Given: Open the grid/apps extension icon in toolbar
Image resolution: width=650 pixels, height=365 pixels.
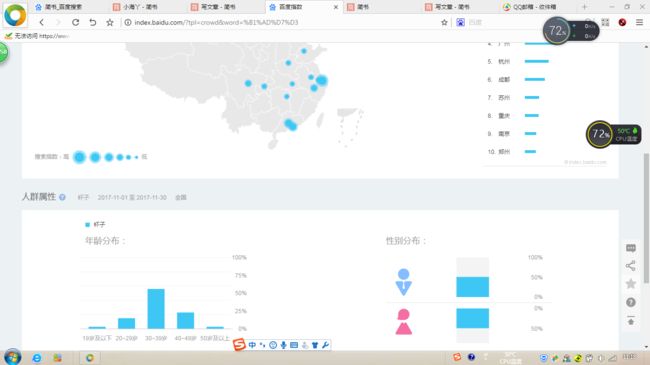Looking at the screenshot, I should (x=606, y=22).
